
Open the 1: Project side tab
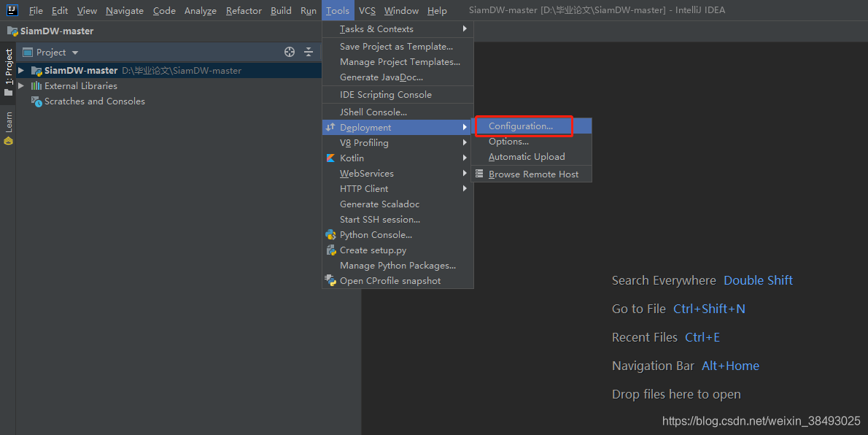pyautogui.click(x=8, y=72)
